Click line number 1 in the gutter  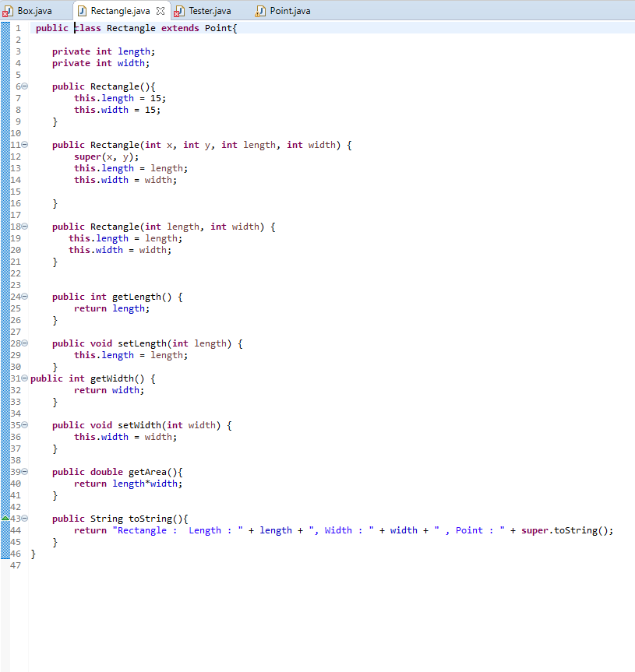(18, 28)
